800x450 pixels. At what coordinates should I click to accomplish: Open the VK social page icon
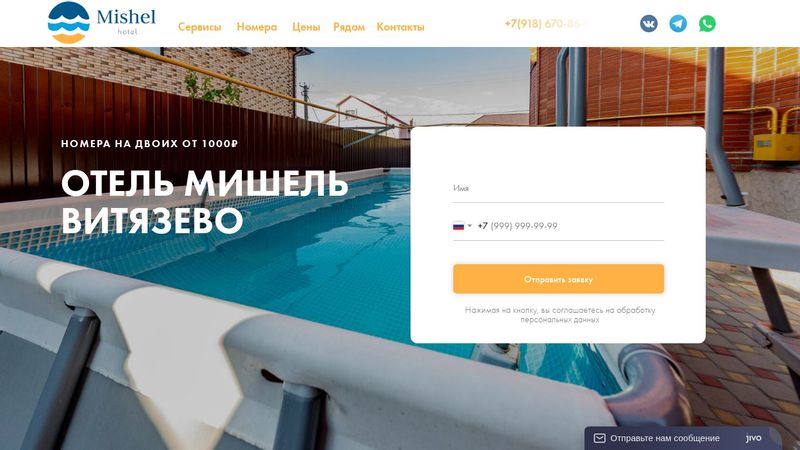(648, 23)
